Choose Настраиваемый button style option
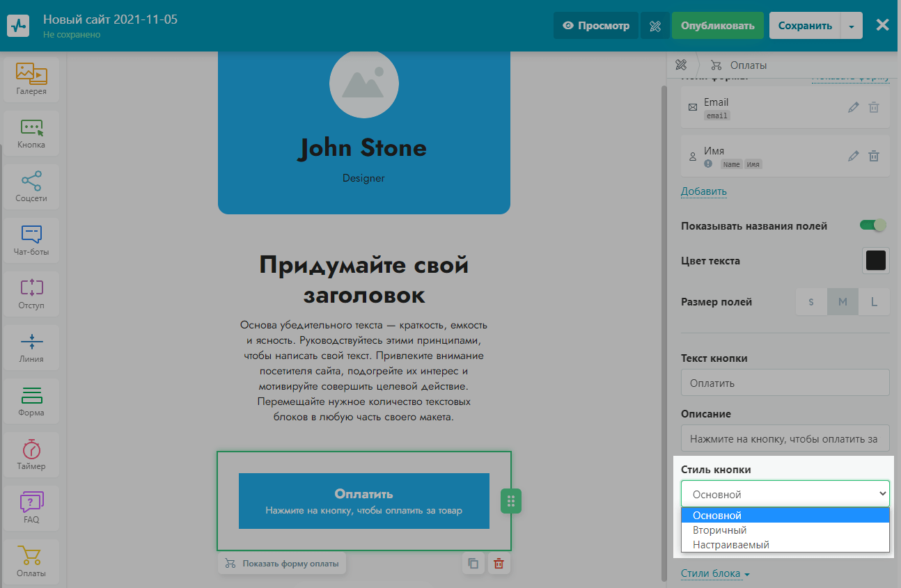The image size is (901, 588). coord(730,545)
